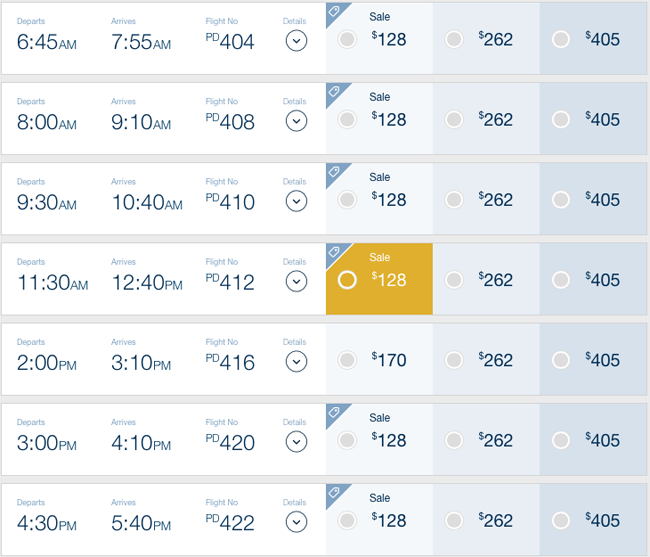650x557 pixels.
Task: Expand details for flight PD404
Action: [296, 41]
